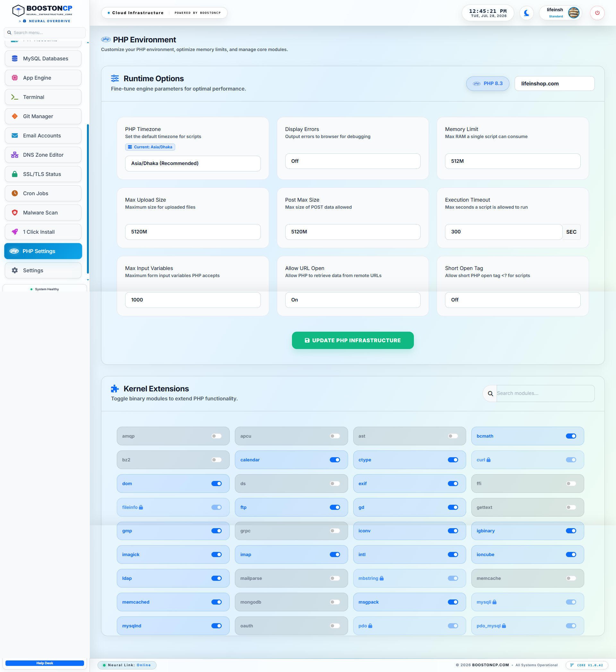Click the lock icon next to mbstring

(382, 578)
